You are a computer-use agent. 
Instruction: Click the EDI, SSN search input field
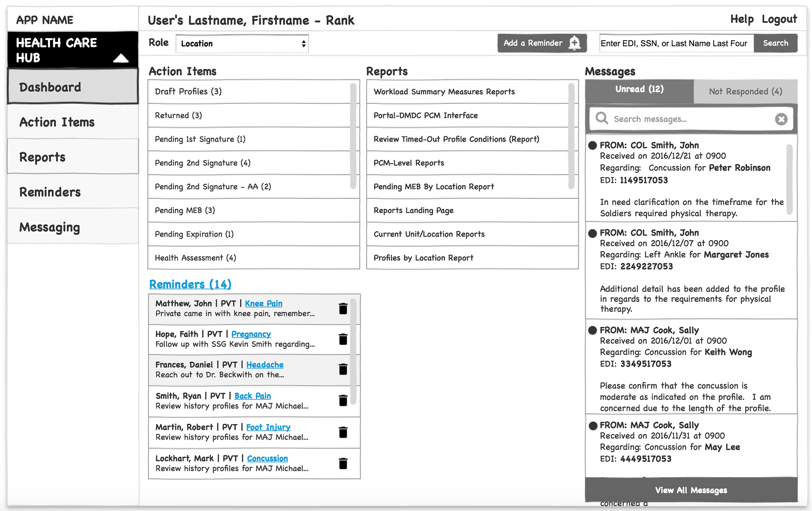pyautogui.click(x=676, y=43)
